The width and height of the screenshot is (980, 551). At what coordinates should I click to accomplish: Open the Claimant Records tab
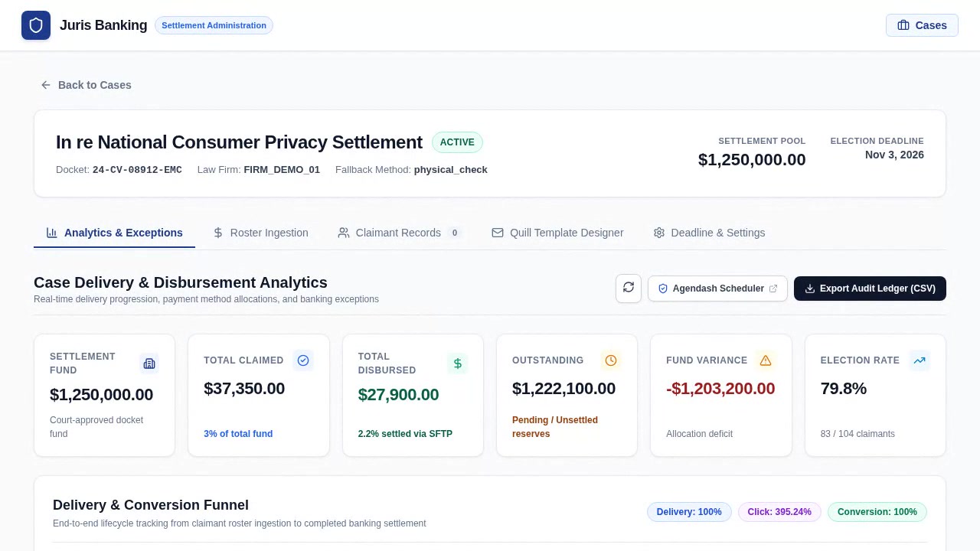point(399,233)
